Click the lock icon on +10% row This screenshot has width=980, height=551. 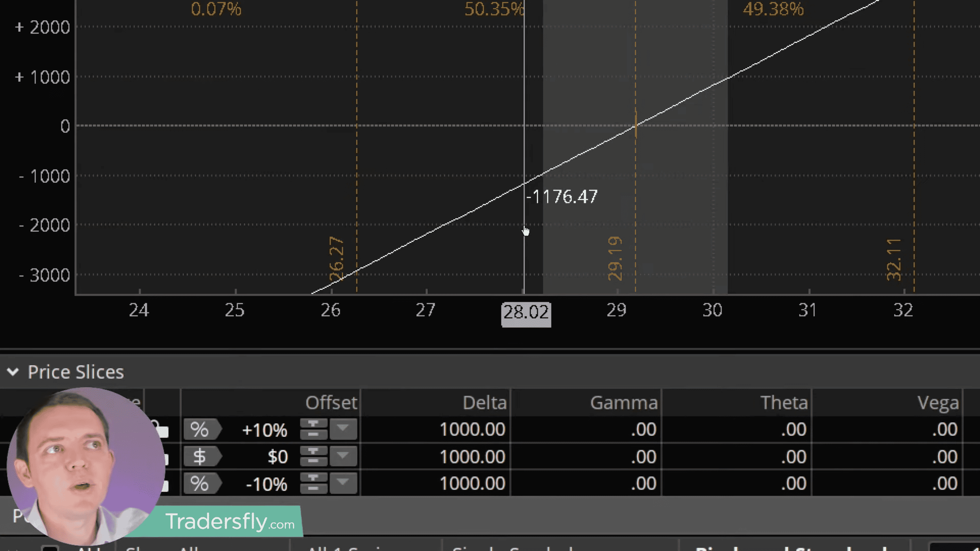(161, 429)
